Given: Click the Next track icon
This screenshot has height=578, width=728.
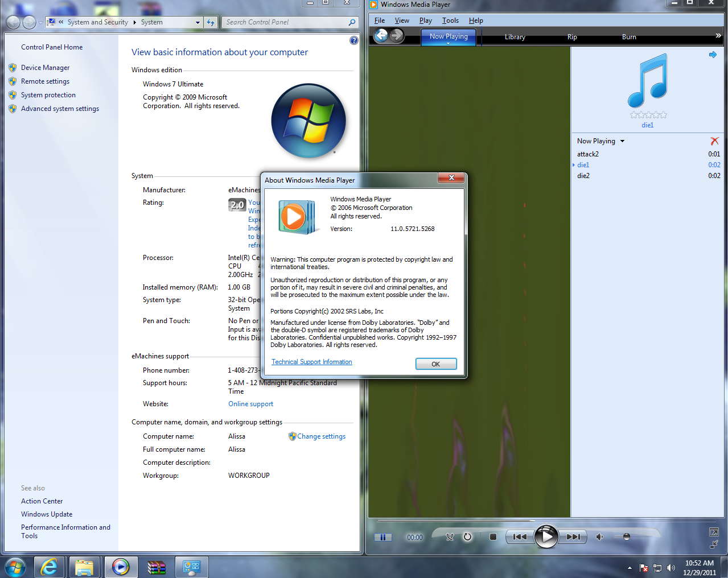Looking at the screenshot, I should click(x=574, y=536).
